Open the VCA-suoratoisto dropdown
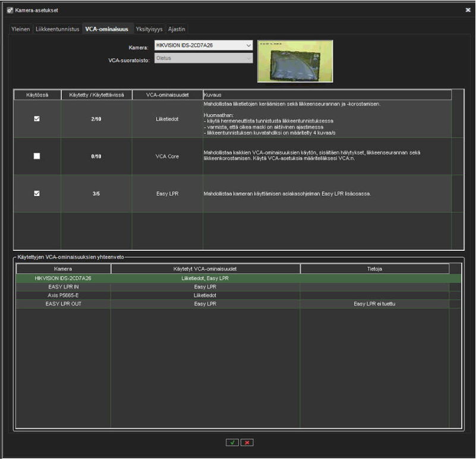Viewport: 476px width, 460px height. point(203,58)
